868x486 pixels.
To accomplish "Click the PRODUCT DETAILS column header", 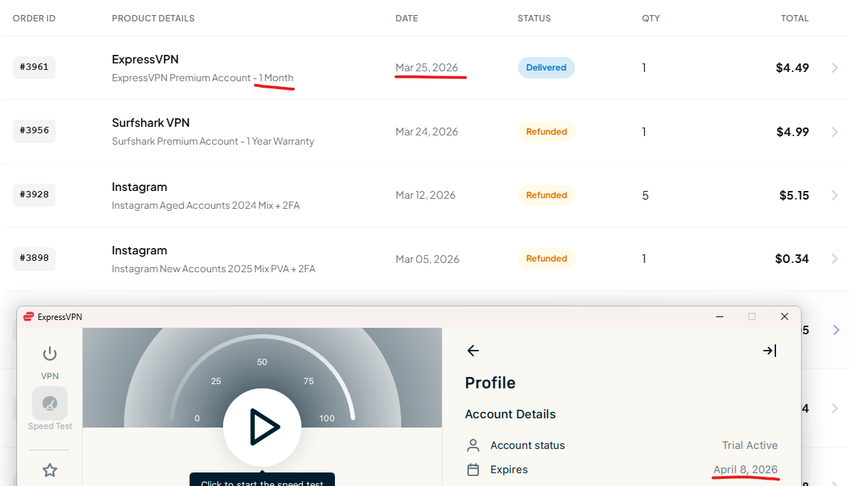I will click(153, 19).
